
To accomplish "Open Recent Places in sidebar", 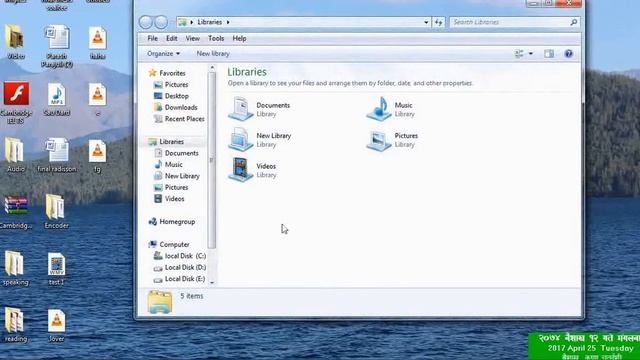I will (179, 119).
